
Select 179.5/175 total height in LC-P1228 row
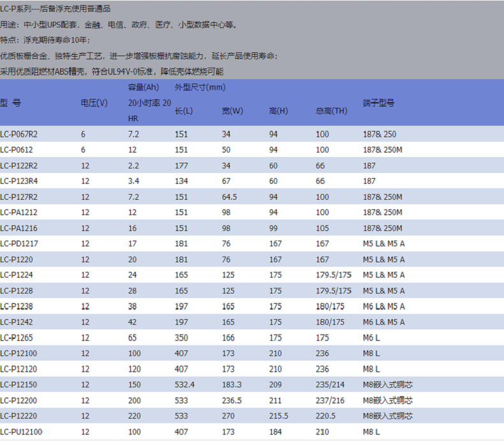(x=334, y=291)
